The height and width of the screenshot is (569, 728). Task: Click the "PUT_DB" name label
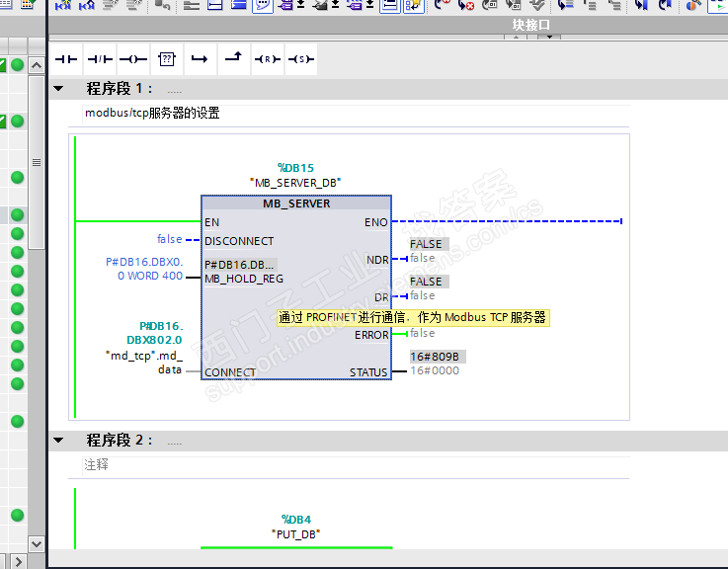point(295,534)
